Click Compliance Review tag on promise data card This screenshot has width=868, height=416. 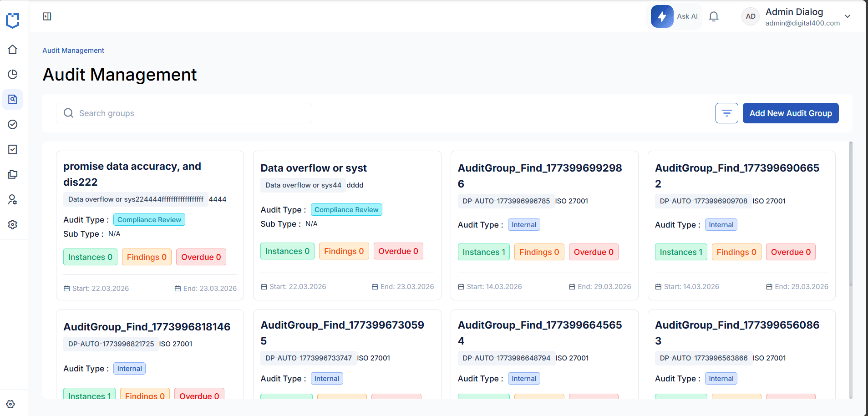tap(149, 220)
